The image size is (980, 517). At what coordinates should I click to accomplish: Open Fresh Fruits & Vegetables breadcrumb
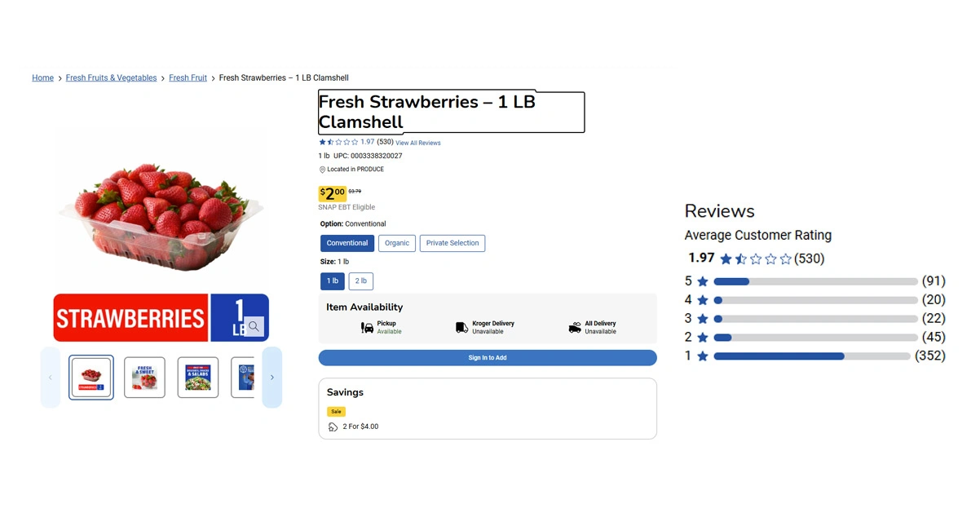[111, 78]
